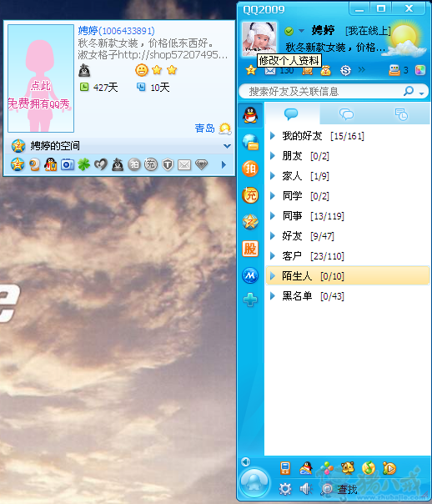The image size is (432, 504).
Task: Open the globe network disk sidebar icon
Action: pos(250,142)
